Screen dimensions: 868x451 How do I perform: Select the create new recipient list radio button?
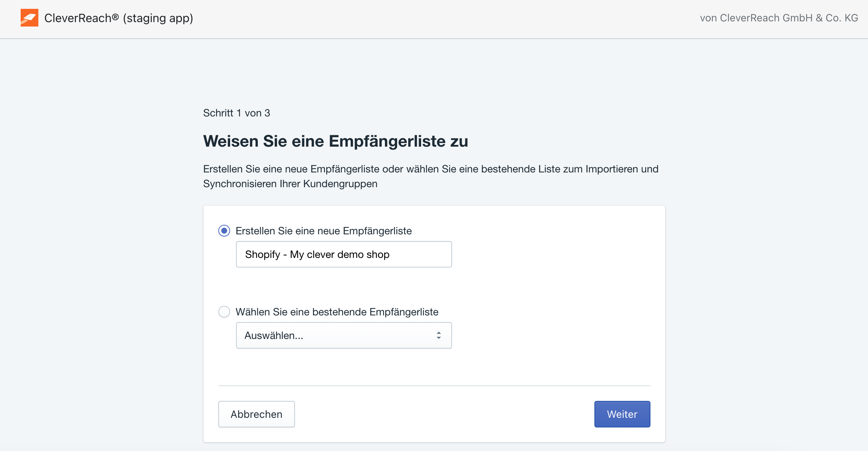tap(224, 231)
